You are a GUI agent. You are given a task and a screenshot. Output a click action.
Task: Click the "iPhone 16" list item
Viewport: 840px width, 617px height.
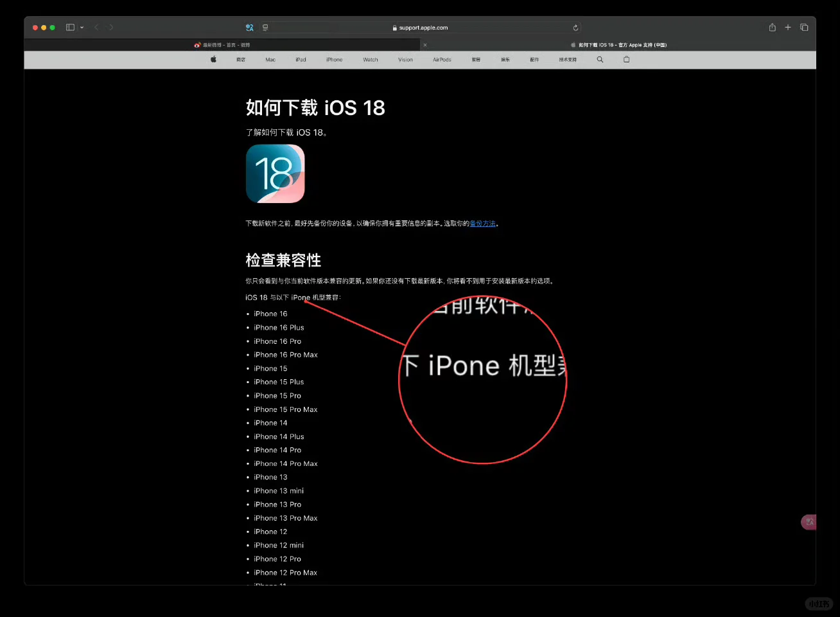(270, 314)
